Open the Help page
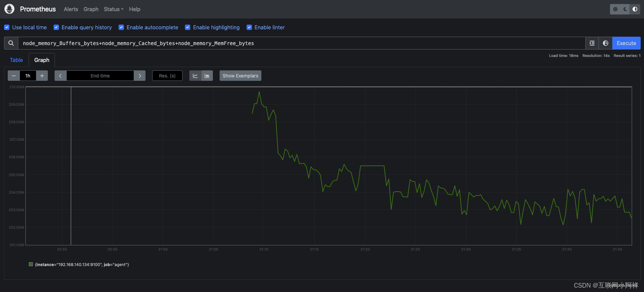The height and width of the screenshot is (292, 644). pyautogui.click(x=135, y=9)
